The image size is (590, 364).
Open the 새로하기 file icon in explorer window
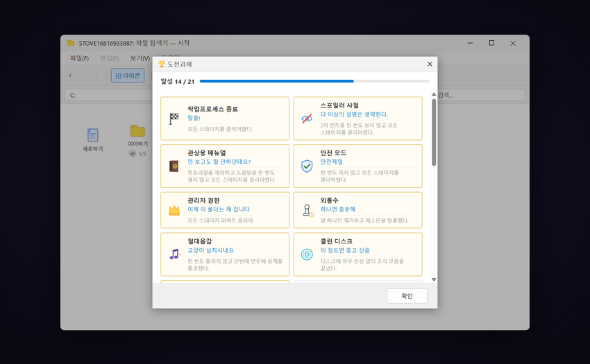pyautogui.click(x=93, y=135)
